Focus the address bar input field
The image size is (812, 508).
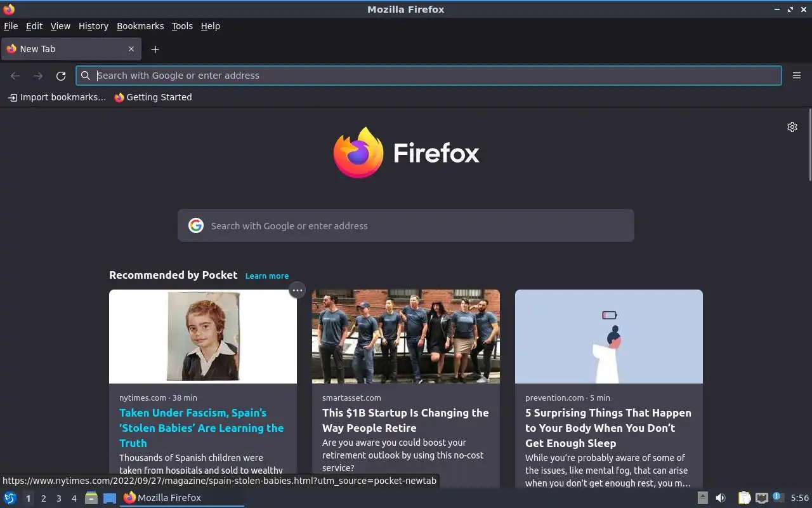click(x=429, y=76)
